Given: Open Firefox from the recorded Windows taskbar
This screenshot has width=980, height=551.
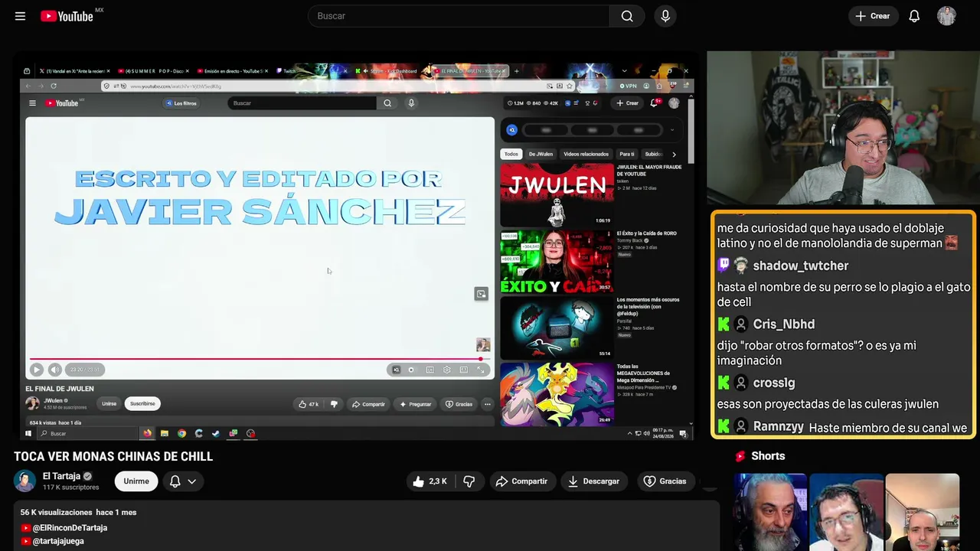Looking at the screenshot, I should click(147, 433).
